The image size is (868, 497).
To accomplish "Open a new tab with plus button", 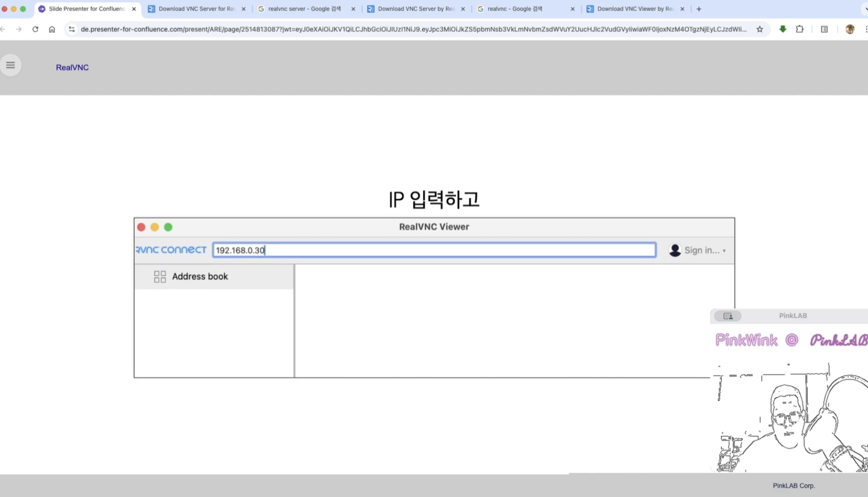I will [x=699, y=9].
